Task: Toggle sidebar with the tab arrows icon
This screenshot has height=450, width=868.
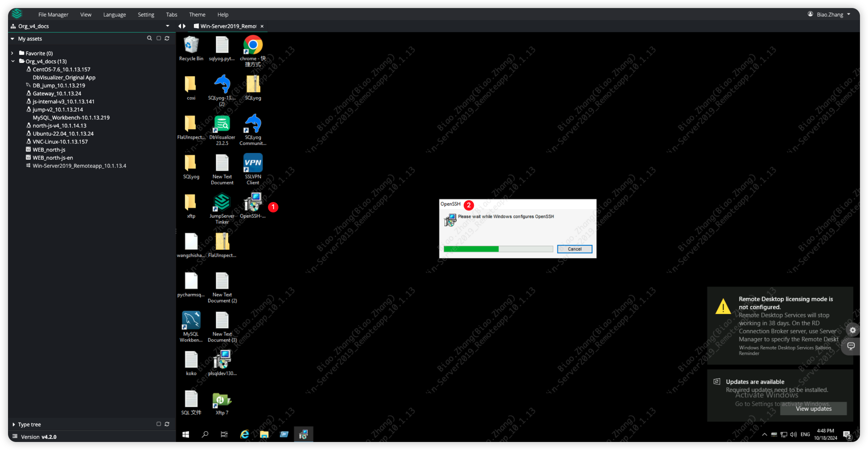Action: pos(182,26)
